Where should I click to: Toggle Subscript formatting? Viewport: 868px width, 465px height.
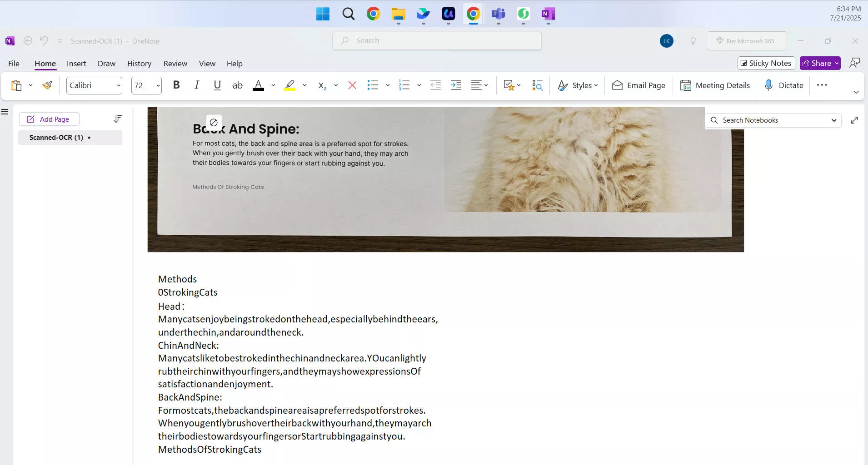(322, 85)
